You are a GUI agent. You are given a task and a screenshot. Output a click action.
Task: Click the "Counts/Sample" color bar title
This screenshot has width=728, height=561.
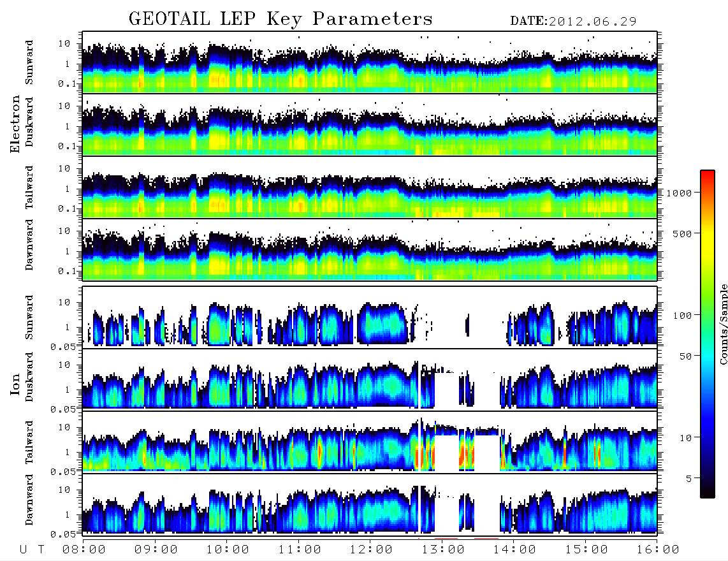[723, 324]
